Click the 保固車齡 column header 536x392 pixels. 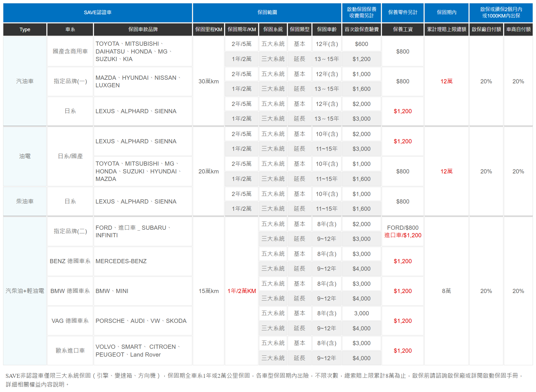click(x=327, y=30)
